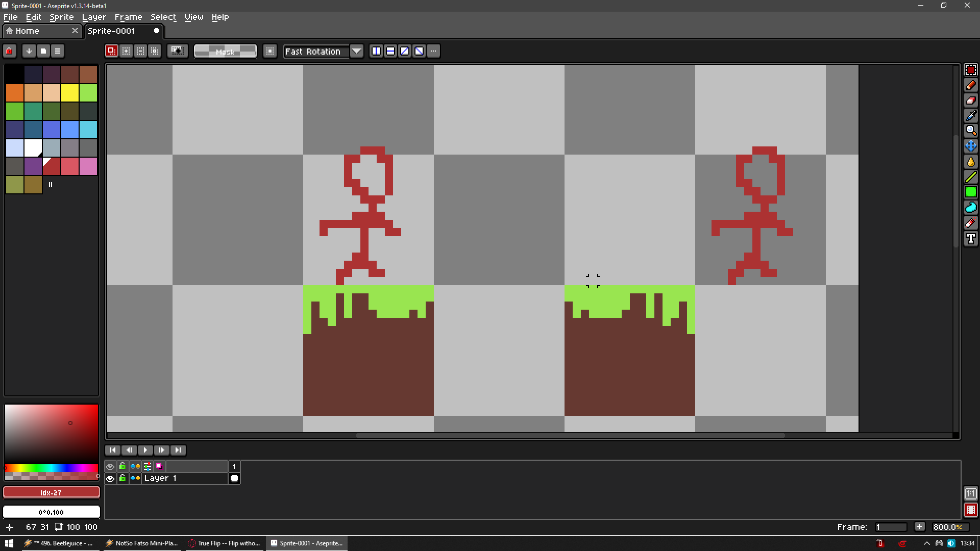The width and height of the screenshot is (980, 551).
Task: Open the palette options hamburger menu
Action: tap(58, 51)
